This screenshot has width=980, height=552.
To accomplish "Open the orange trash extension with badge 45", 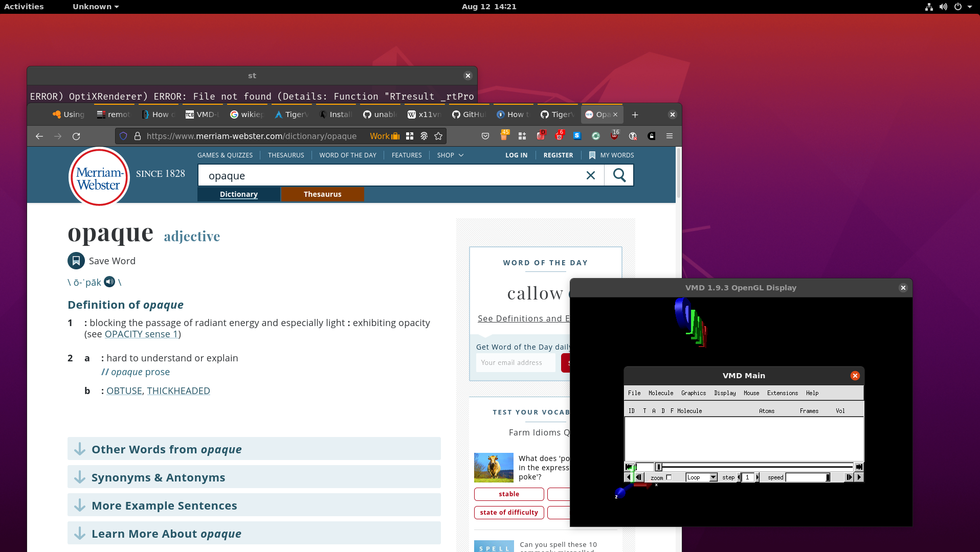I will click(x=504, y=135).
